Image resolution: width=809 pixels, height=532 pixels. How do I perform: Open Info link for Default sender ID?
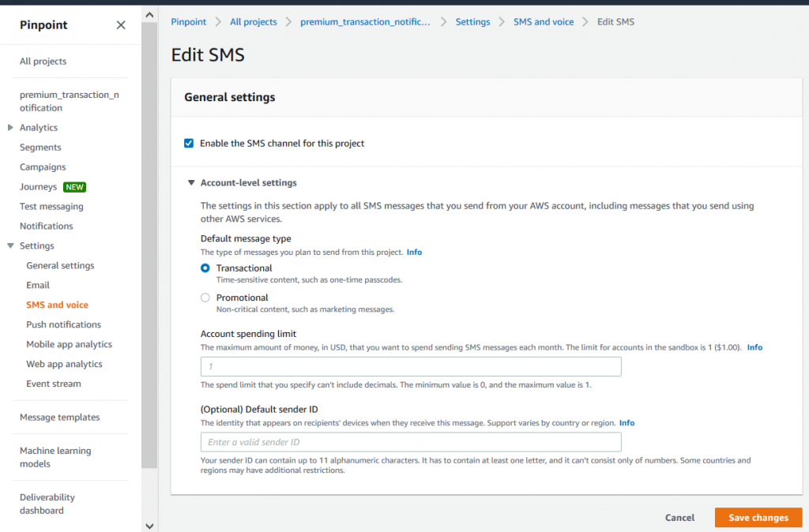pyautogui.click(x=627, y=423)
